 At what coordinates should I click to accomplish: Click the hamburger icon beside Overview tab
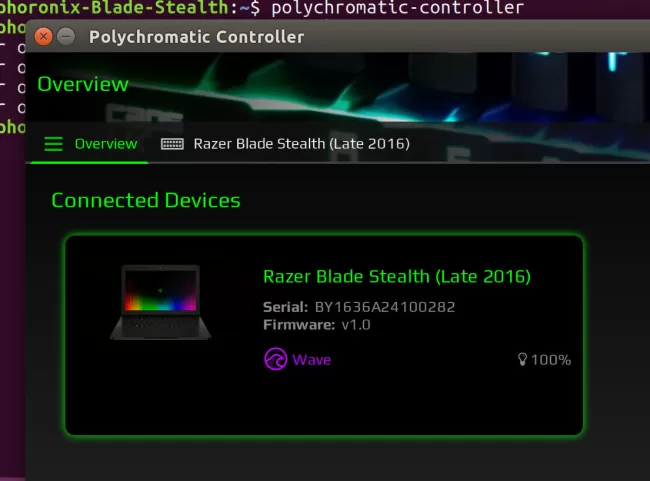[x=53, y=144]
